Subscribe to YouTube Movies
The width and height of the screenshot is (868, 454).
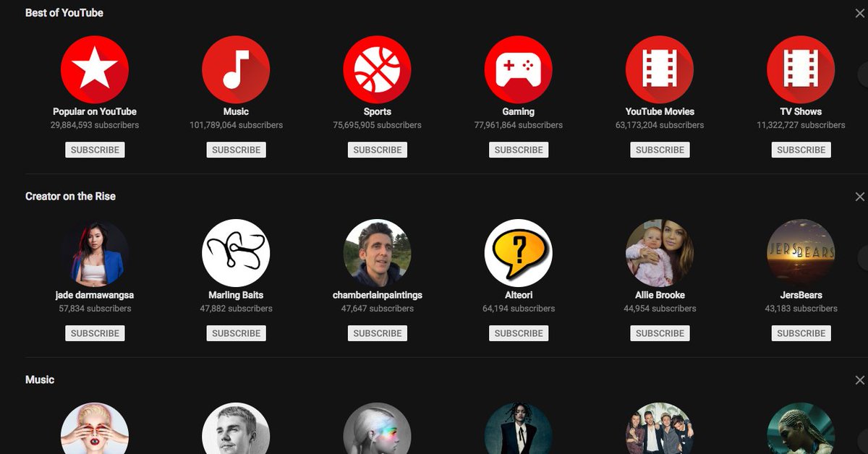pyautogui.click(x=660, y=150)
